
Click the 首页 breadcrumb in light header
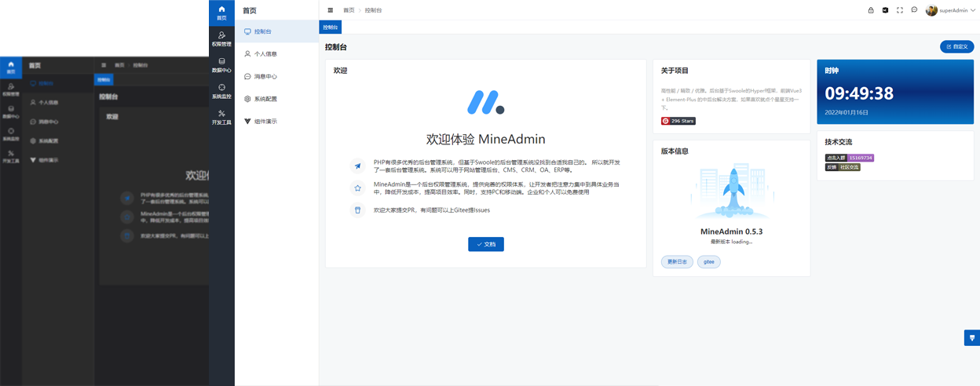349,10
